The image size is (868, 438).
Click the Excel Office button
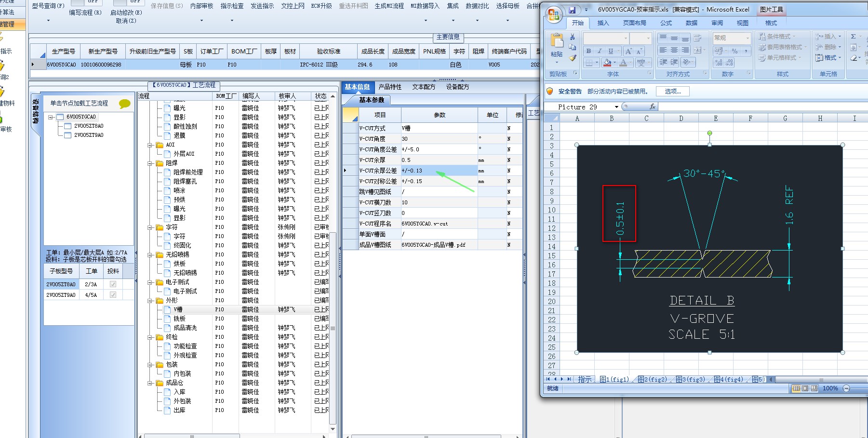pyautogui.click(x=554, y=13)
